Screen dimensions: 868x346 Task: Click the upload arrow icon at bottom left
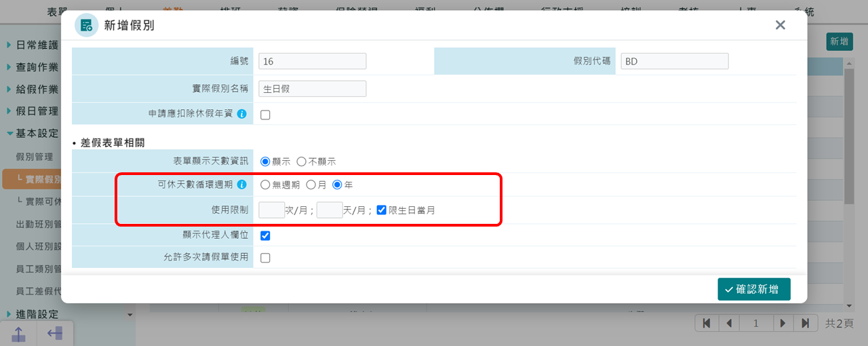click(18, 333)
